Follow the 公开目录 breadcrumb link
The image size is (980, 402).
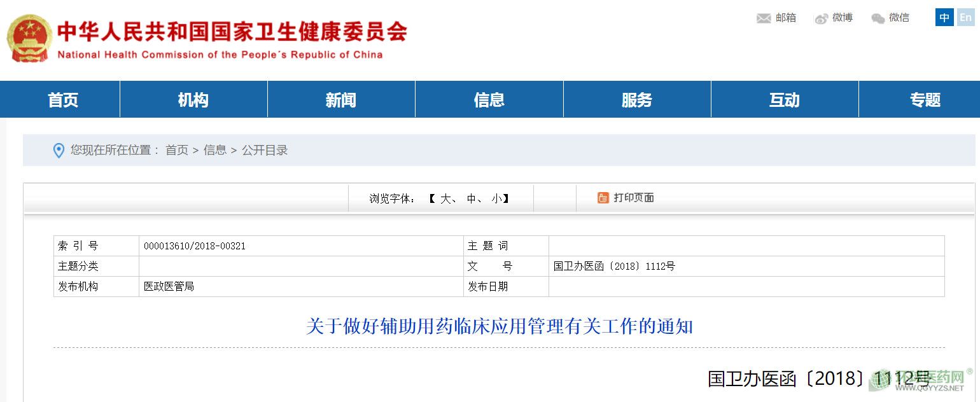265,151
